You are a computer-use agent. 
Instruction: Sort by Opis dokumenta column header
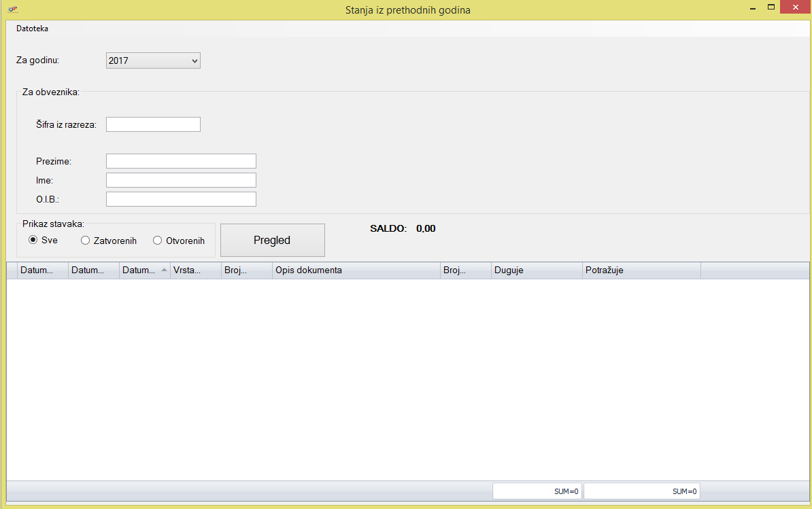pyautogui.click(x=356, y=270)
